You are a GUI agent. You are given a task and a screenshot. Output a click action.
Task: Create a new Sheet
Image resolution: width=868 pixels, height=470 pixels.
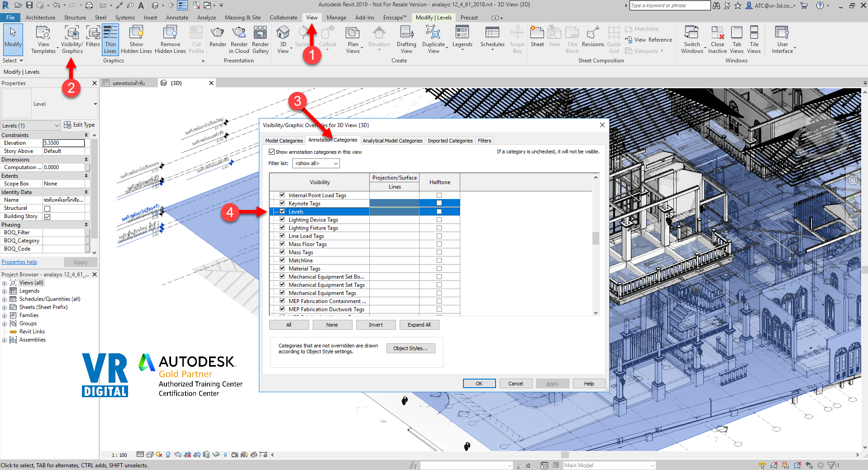(x=537, y=37)
